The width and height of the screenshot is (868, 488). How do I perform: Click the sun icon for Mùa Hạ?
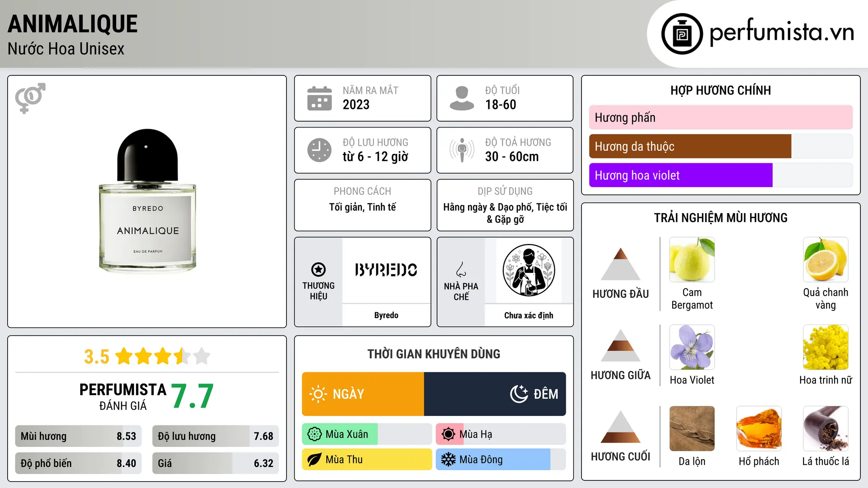(x=448, y=434)
